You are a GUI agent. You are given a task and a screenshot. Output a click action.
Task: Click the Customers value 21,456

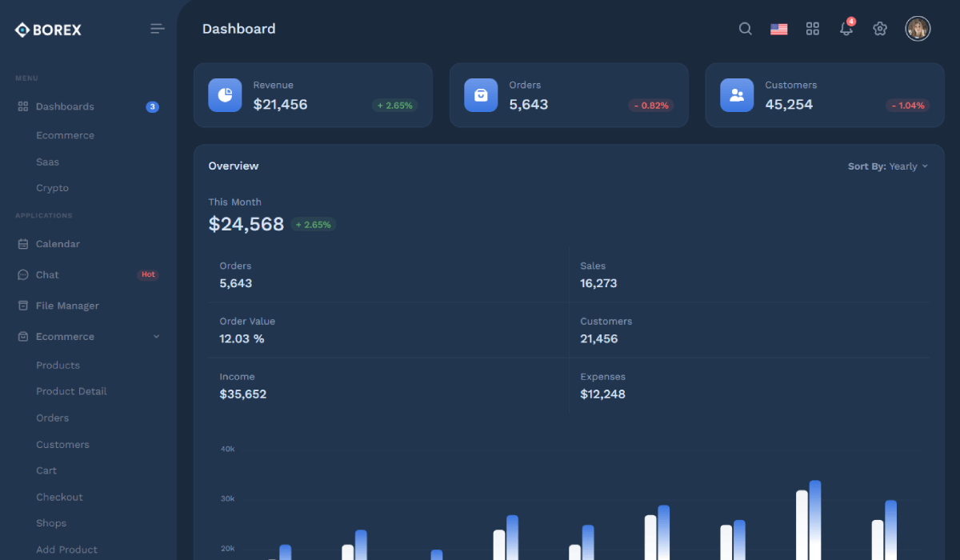point(599,338)
